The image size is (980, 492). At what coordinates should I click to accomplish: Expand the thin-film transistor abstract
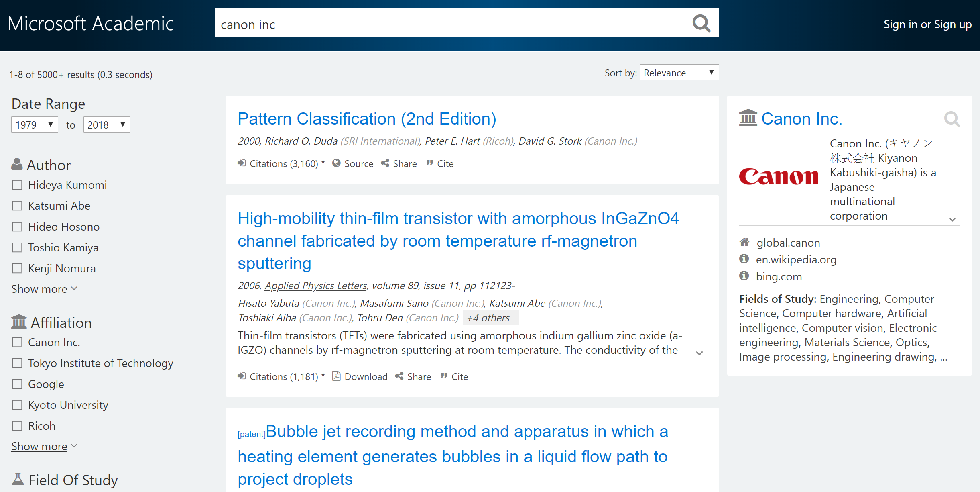point(699,353)
